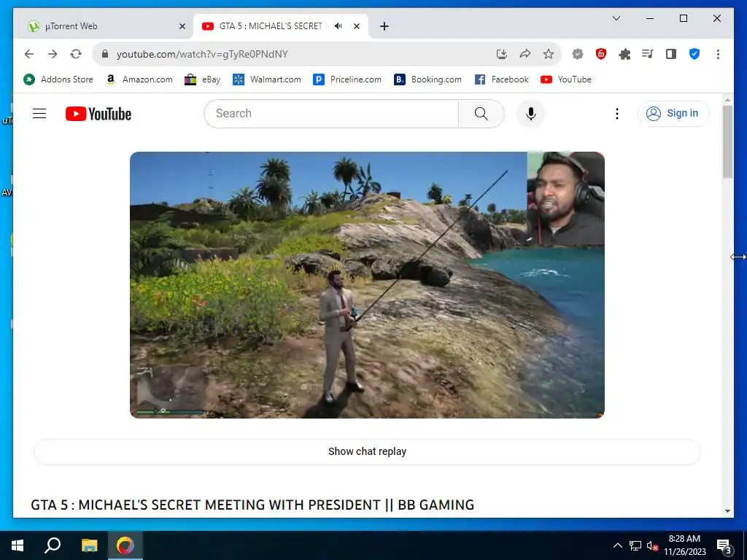This screenshot has width=747, height=560.
Task: Bookmark this page with star icon
Action: tap(549, 54)
